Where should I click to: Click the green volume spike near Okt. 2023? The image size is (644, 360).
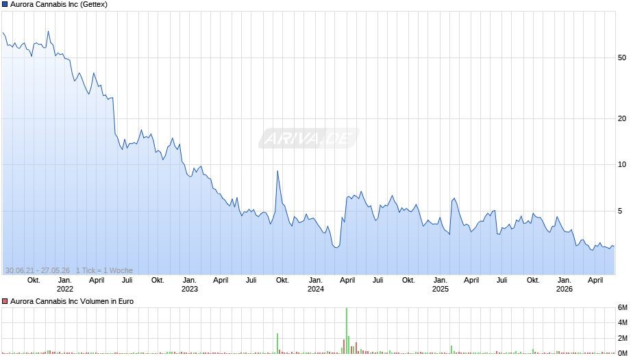(x=277, y=344)
